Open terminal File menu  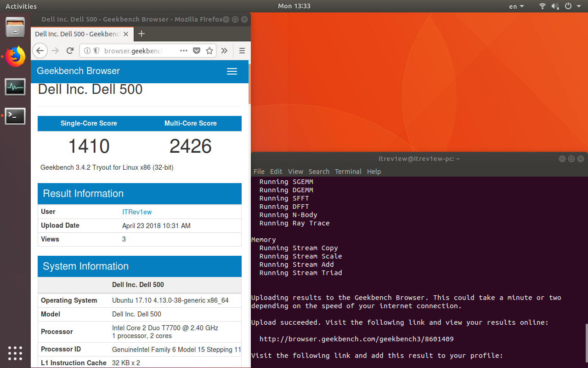259,171
